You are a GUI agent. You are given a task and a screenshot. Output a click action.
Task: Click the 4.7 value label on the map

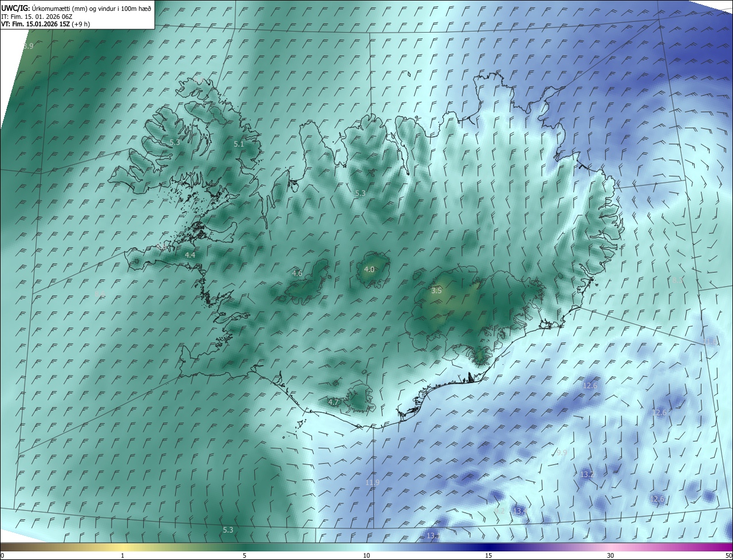(x=333, y=403)
